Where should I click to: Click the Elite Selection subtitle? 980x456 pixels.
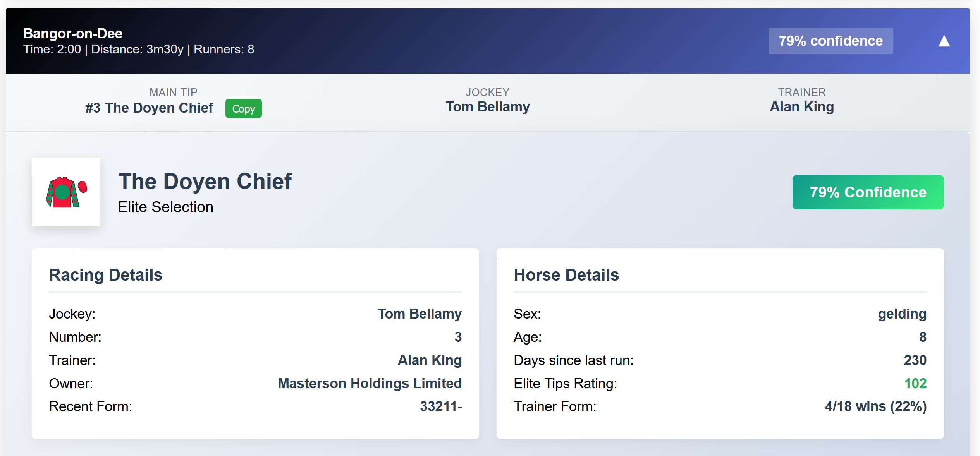[165, 207]
